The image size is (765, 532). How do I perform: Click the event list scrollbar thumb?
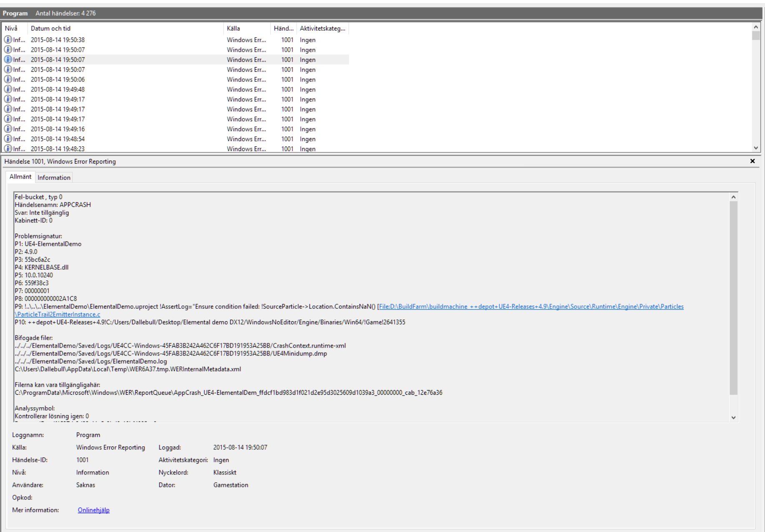pos(756,36)
